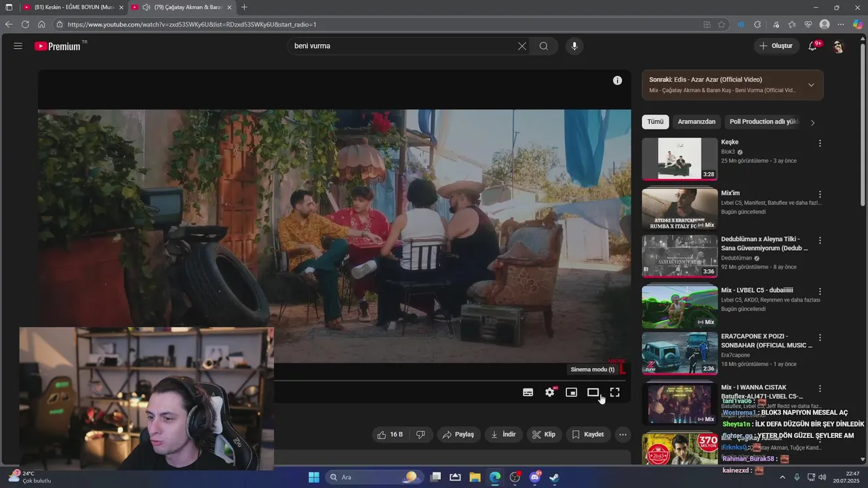
Task: Open more actions menu beside Kaydet
Action: (623, 434)
